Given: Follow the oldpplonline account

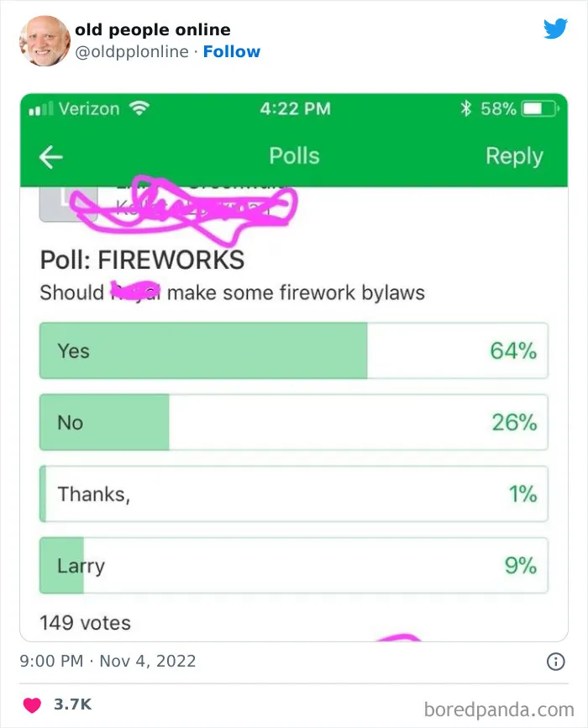Looking at the screenshot, I should [232, 51].
